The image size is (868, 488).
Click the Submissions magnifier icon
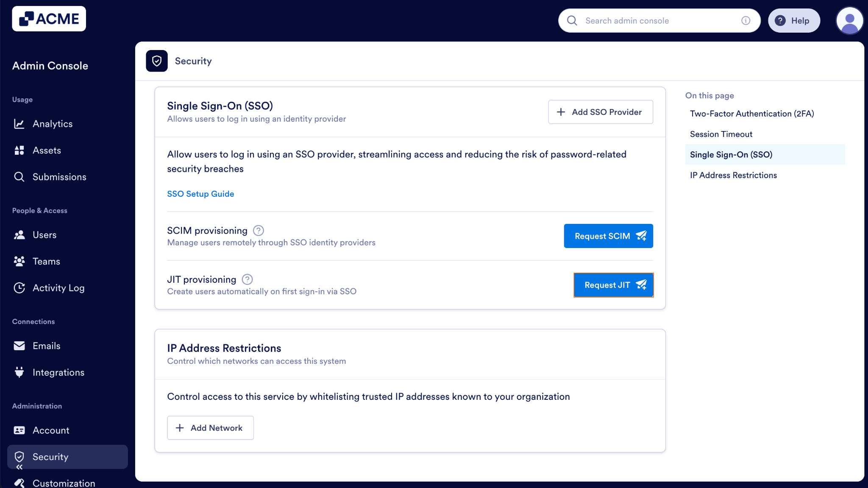(x=19, y=177)
